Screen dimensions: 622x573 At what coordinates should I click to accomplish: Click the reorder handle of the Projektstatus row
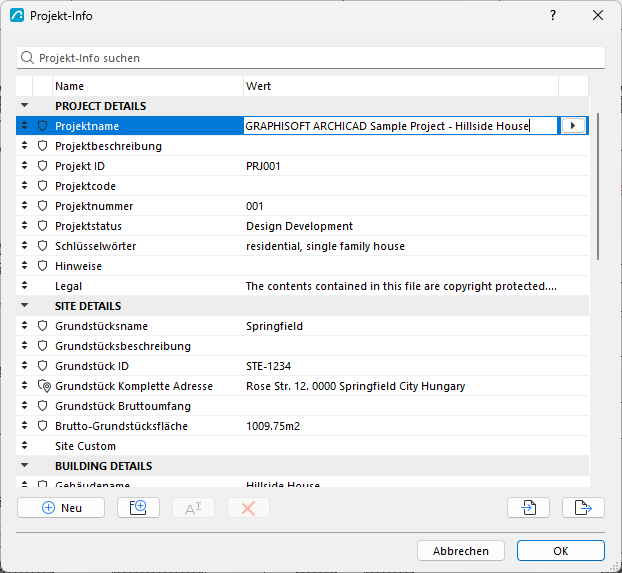pos(25,225)
